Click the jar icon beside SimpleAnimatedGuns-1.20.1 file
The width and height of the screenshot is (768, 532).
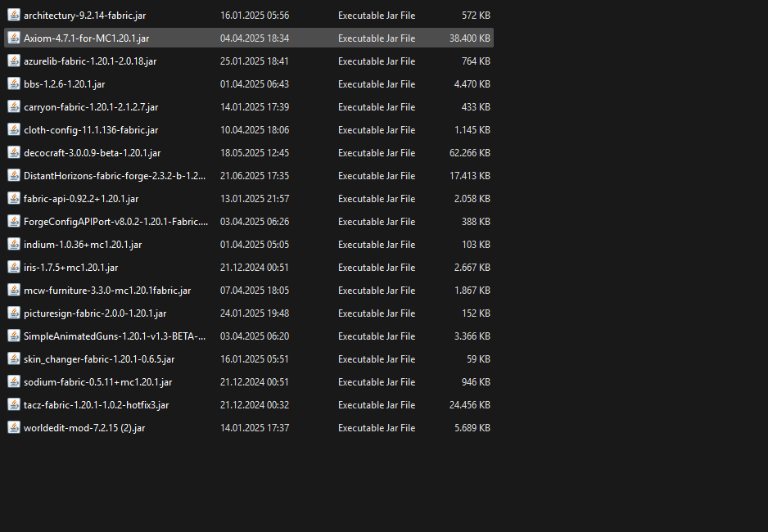coord(14,336)
